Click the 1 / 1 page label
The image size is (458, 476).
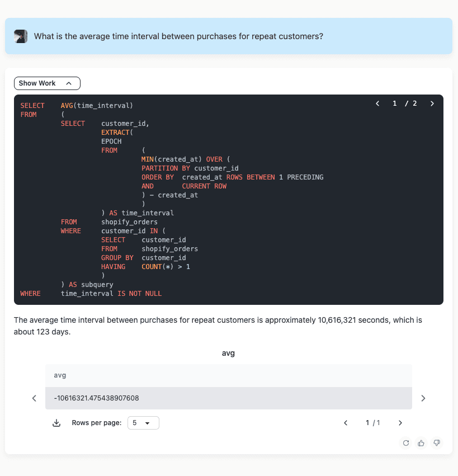[x=372, y=423]
